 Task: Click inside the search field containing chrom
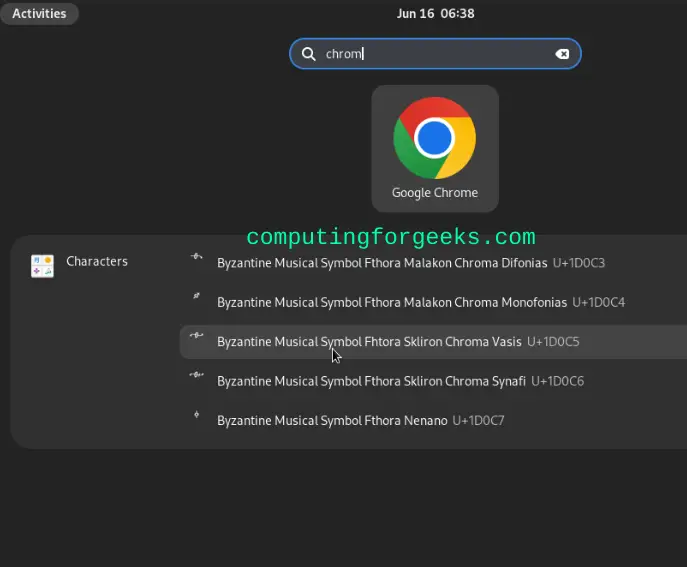[435, 54]
